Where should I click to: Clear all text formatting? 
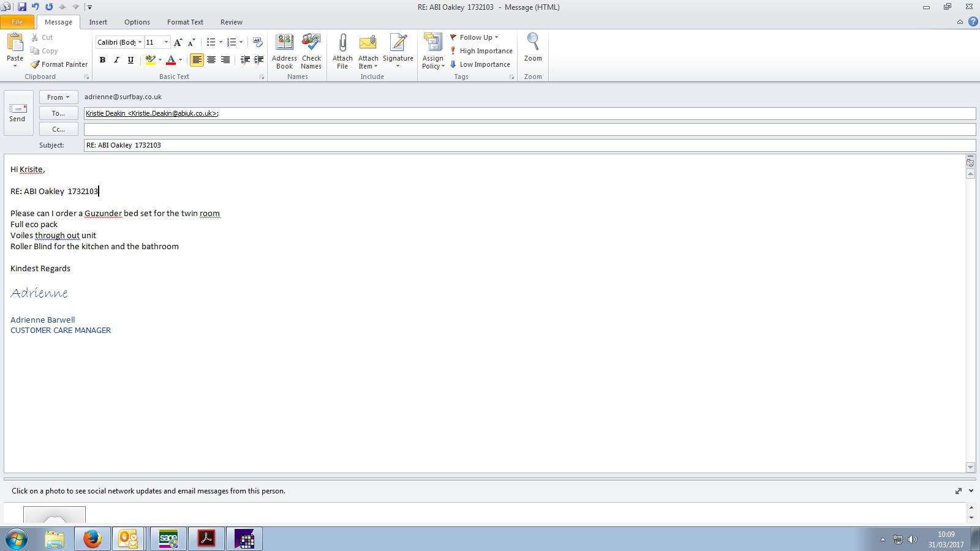tap(258, 42)
